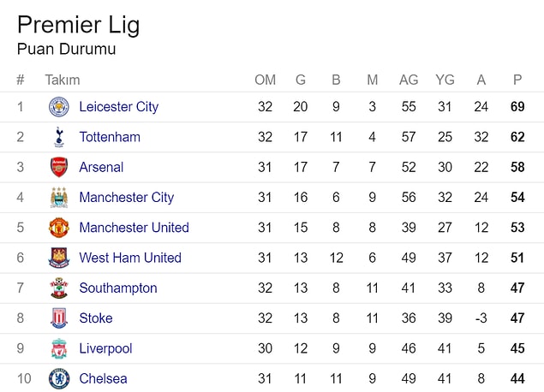Viewport: 544px width, 392px height.
Task: Click the Takım column header
Action: (63, 80)
